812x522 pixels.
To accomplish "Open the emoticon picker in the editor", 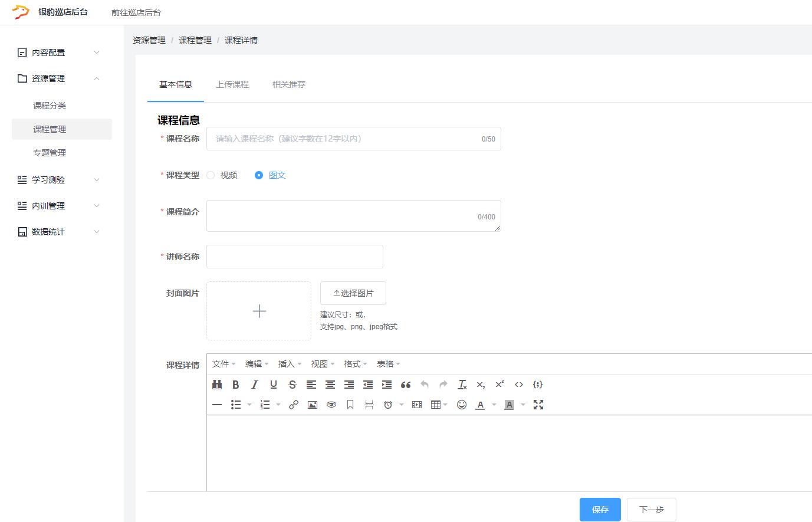I will pyautogui.click(x=462, y=405).
